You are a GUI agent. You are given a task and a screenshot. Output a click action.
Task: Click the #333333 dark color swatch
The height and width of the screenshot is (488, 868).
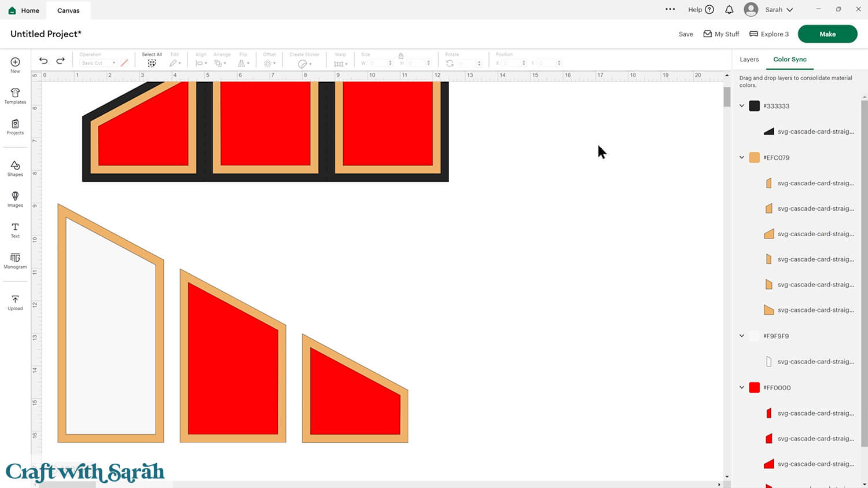coord(754,106)
